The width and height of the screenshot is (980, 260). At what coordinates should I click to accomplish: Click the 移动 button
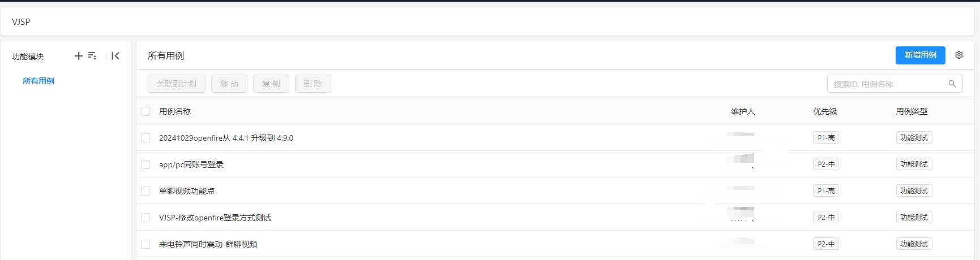(x=229, y=84)
